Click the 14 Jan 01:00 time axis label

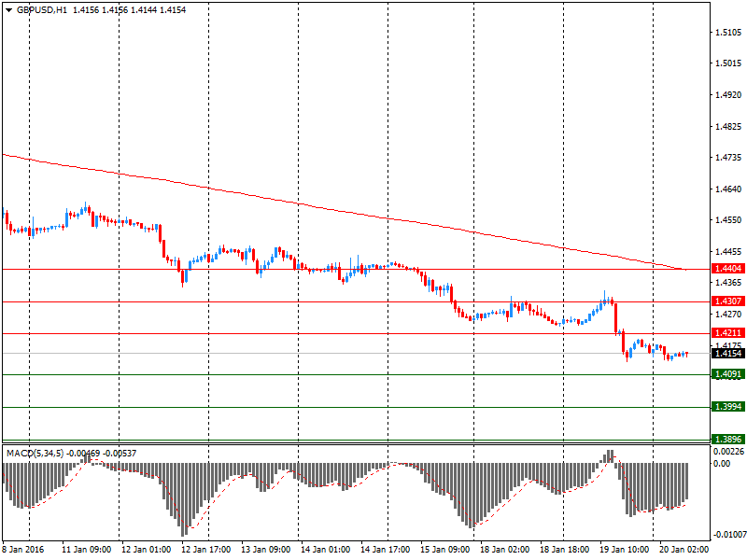point(325,550)
